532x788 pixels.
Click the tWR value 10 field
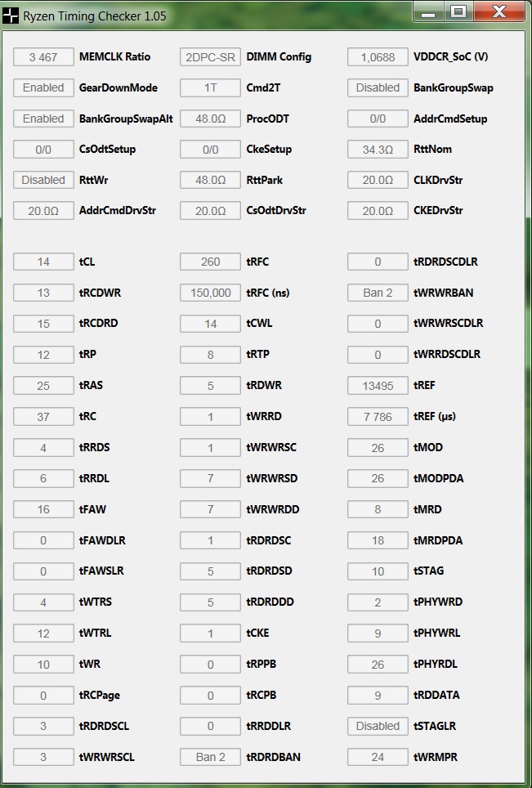(x=43, y=665)
